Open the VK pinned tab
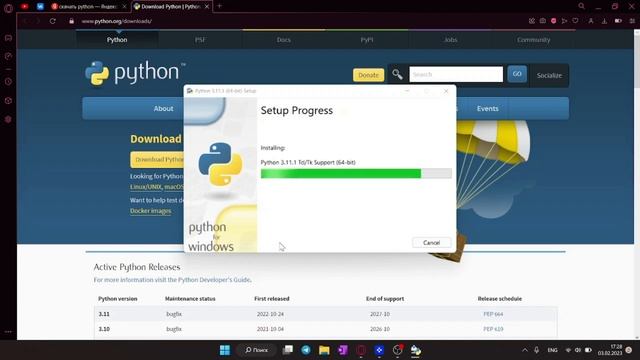The image size is (640, 360). [x=40, y=6]
